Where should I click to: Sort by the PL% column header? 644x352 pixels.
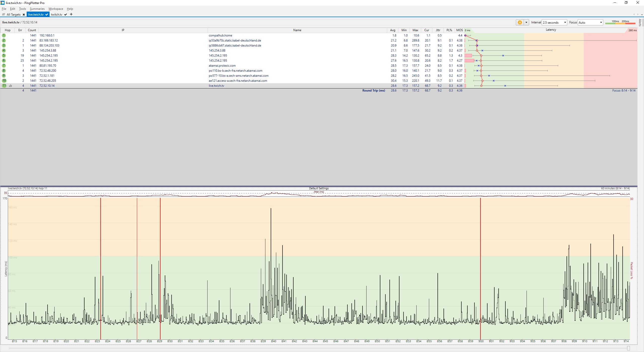[449, 30]
